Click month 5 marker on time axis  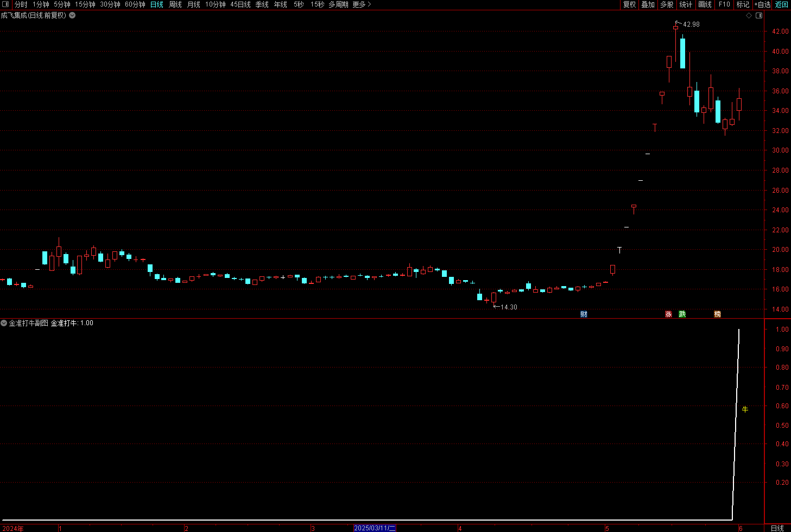tap(607, 528)
